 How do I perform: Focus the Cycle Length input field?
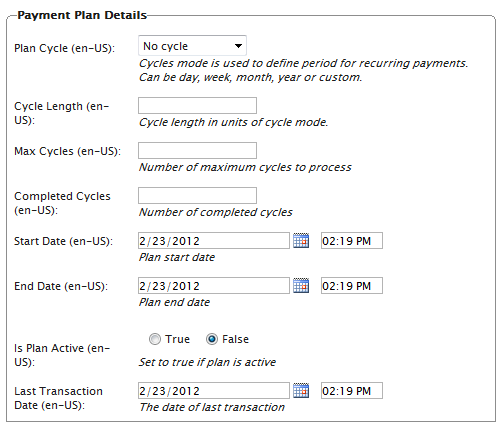[197, 105]
